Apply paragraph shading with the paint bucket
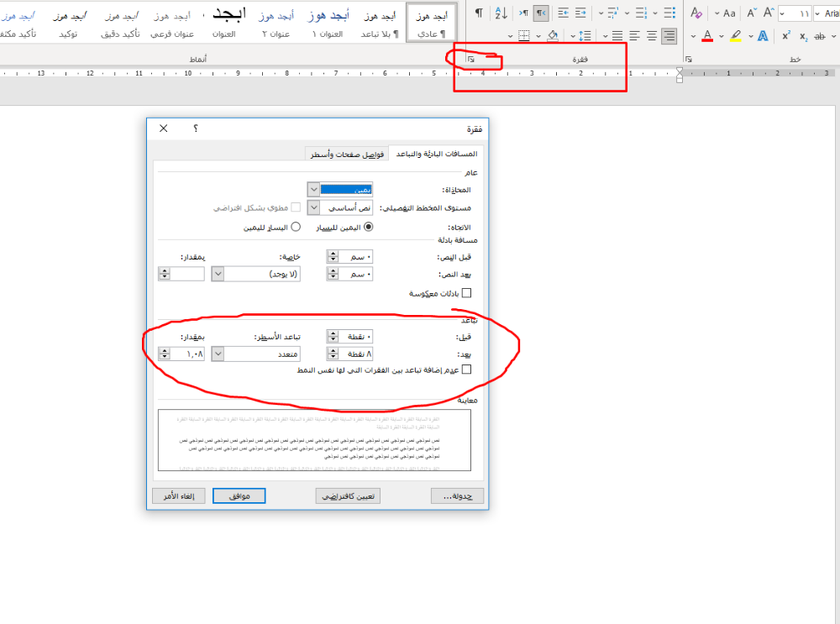Image resolution: width=840 pixels, height=624 pixels. point(553,36)
